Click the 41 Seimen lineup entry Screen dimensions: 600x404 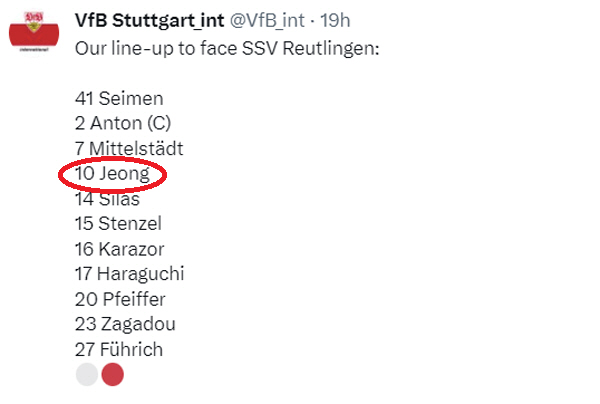tap(119, 98)
